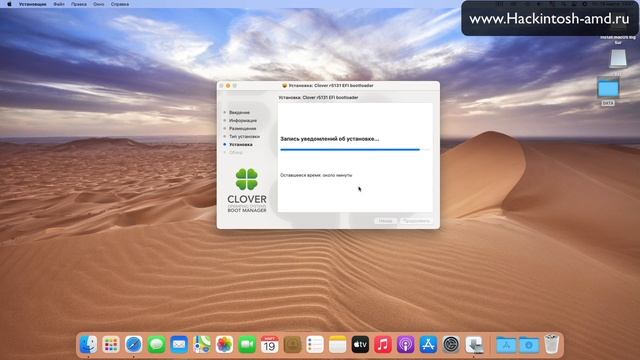Open Photos from the Dock
The width and height of the screenshot is (640, 360).
click(x=224, y=344)
